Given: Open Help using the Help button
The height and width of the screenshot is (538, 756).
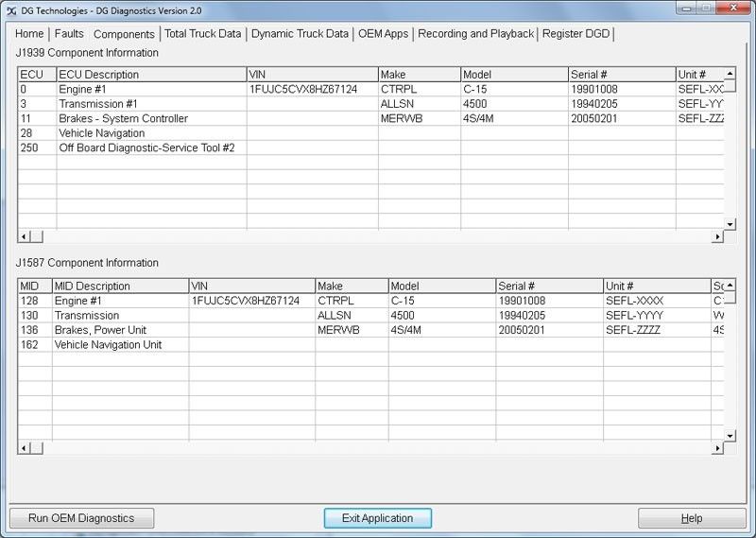Looking at the screenshot, I should click(x=692, y=518).
